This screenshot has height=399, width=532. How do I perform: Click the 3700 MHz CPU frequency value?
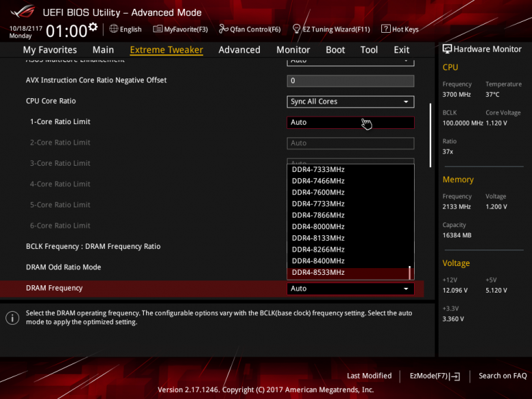456,95
